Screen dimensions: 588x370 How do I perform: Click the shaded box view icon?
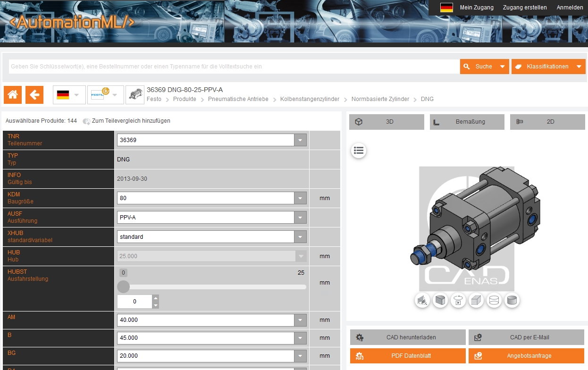coord(476,300)
